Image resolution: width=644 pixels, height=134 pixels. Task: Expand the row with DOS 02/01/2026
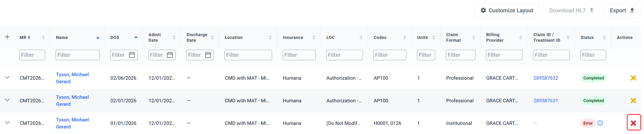(x=7, y=100)
